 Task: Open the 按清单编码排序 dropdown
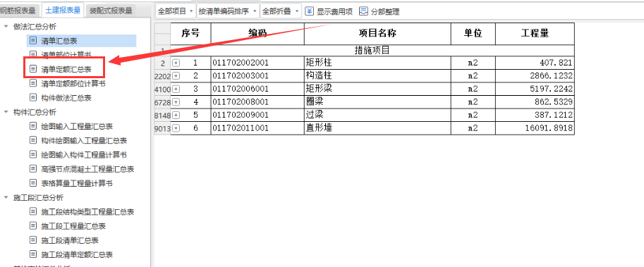(x=228, y=11)
